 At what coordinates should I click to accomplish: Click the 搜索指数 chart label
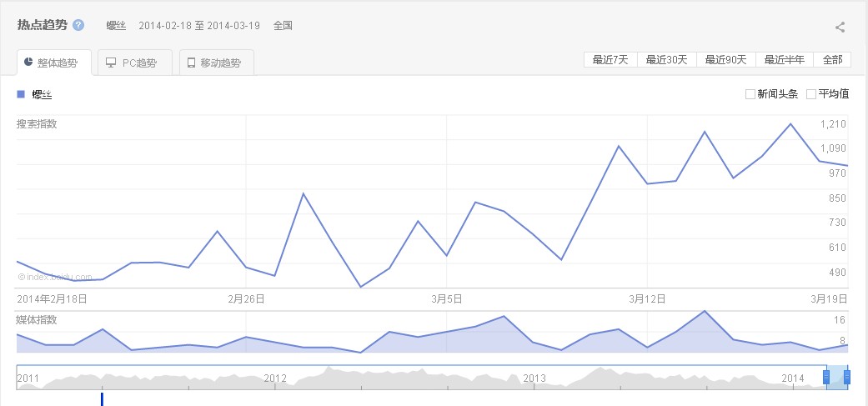click(x=37, y=124)
